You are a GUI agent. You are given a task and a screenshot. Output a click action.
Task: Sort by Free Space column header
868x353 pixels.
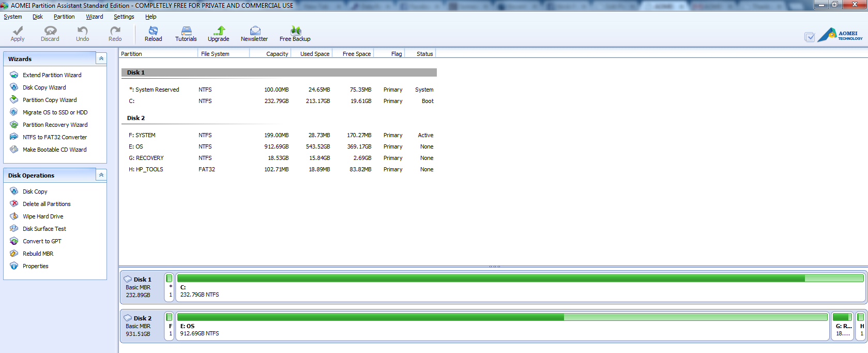(x=353, y=54)
